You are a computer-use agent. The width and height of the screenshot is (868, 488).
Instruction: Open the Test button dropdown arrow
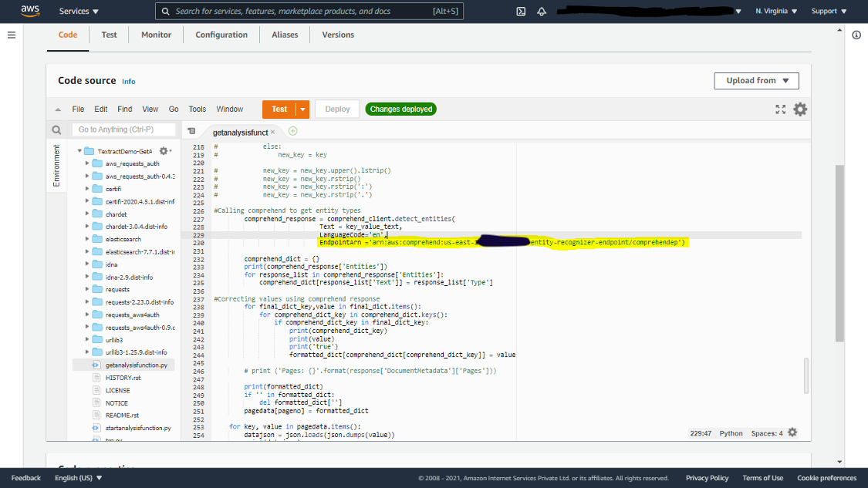pos(302,109)
